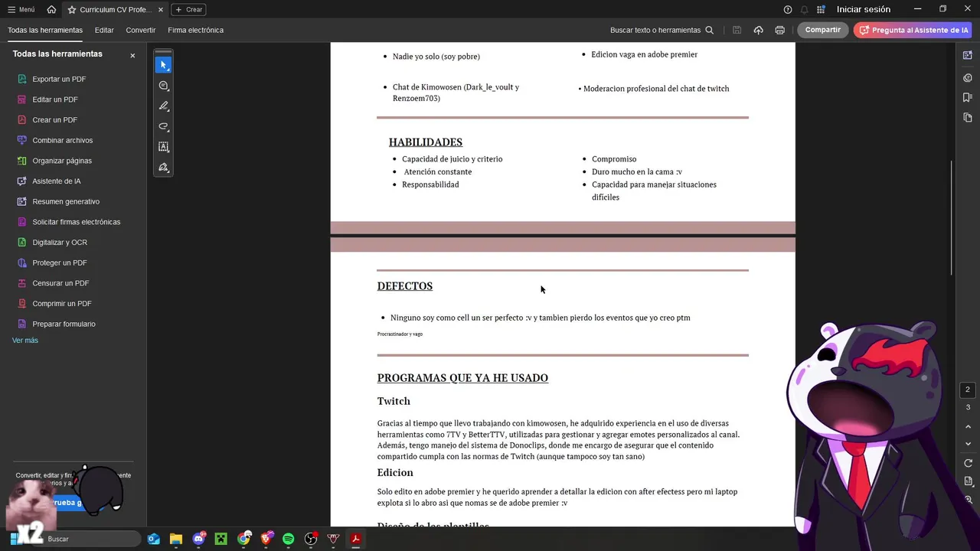The height and width of the screenshot is (551, 980).
Task: Close the Todas las herramientas panel
Action: click(132, 56)
